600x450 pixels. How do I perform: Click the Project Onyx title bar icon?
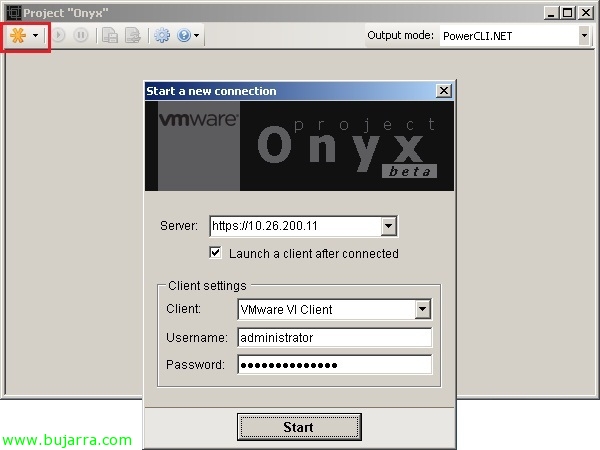tap(13, 13)
